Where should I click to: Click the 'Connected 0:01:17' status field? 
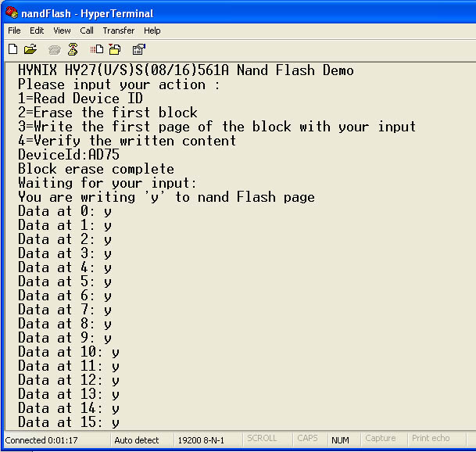pyautogui.click(x=57, y=439)
